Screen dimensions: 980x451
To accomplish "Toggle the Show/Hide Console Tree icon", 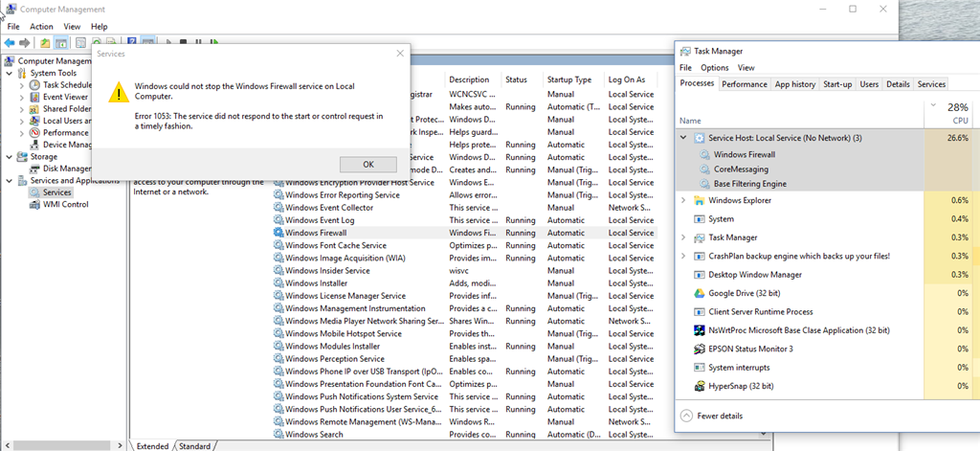I will pyautogui.click(x=60, y=42).
